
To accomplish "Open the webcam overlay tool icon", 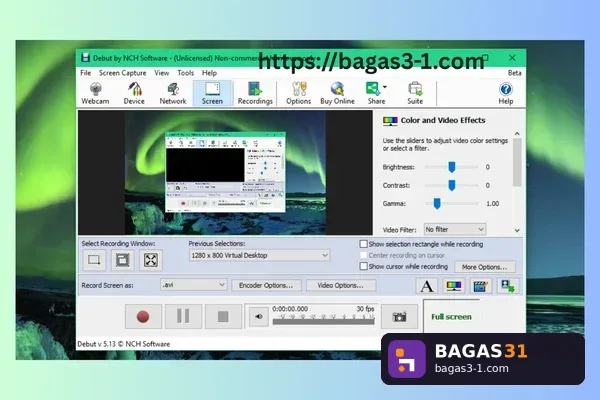I will [x=507, y=286].
